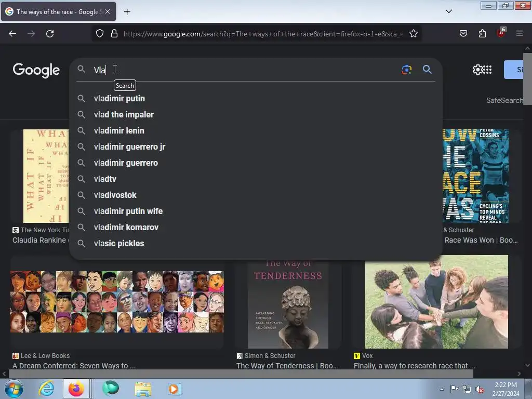Click vertical scrollbar down arrow
The image size is (532, 399).
click(528, 365)
